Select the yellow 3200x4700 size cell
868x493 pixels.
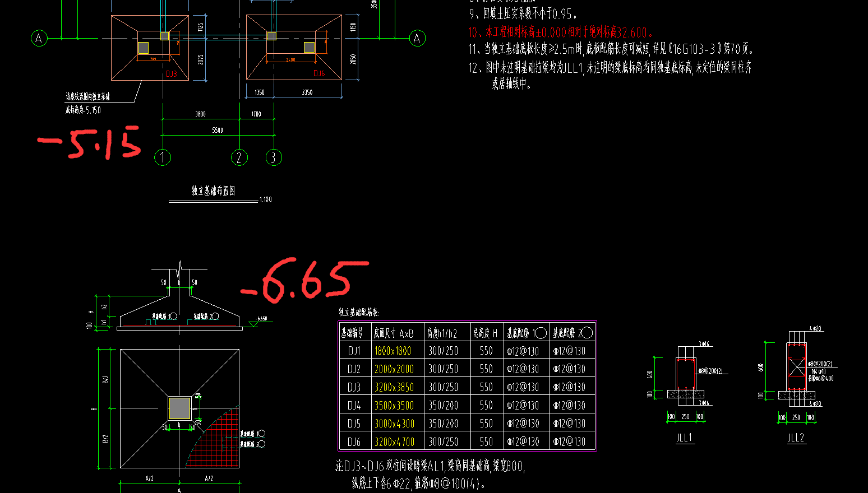395,442
